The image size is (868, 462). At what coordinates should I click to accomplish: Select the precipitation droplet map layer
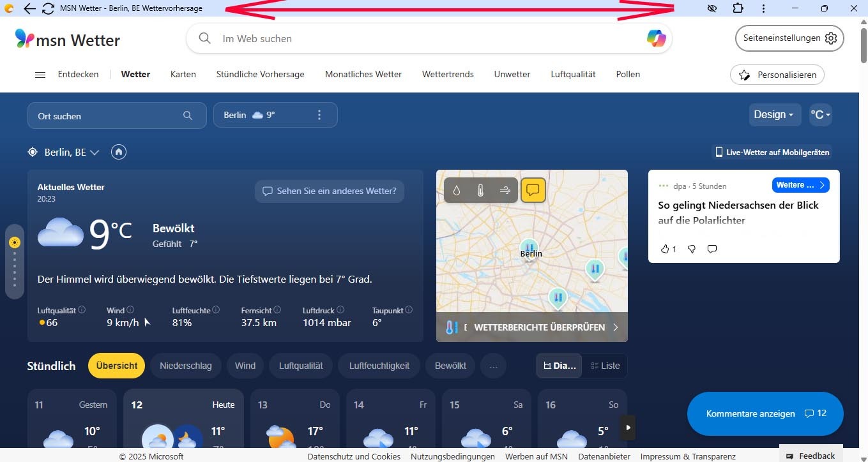(457, 190)
